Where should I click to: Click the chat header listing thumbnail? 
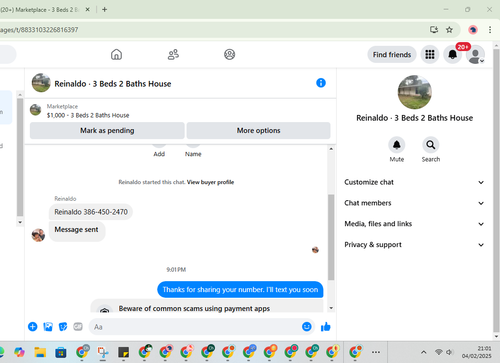click(x=41, y=83)
